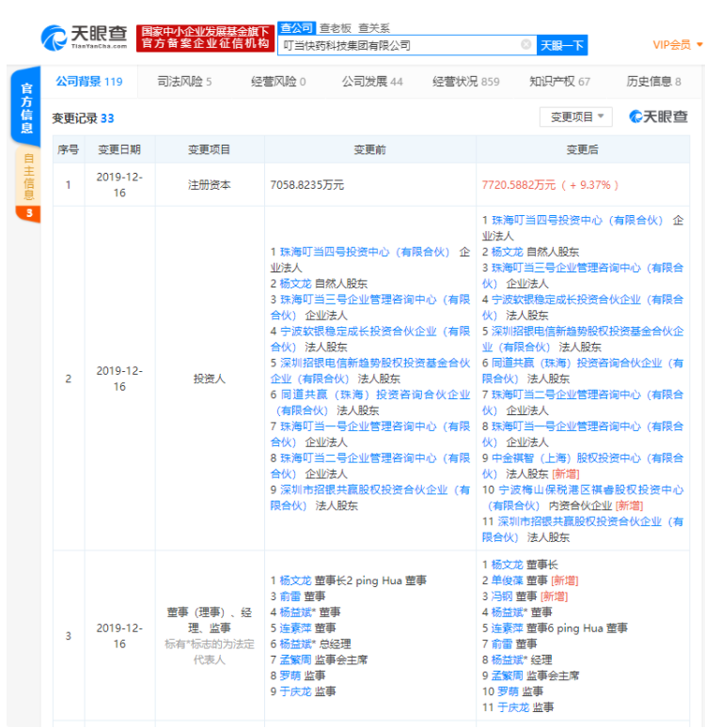The width and height of the screenshot is (705, 728).
Task: Open the 公司背景 119 tab
Action: pos(88,82)
